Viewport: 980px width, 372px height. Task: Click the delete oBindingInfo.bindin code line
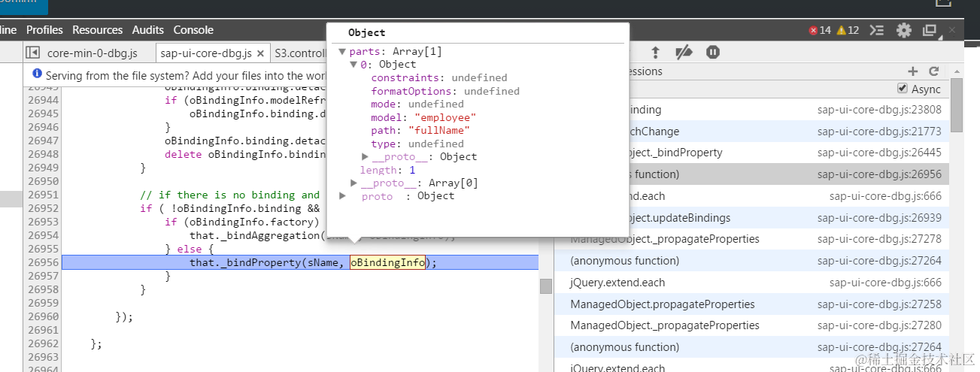[244, 154]
